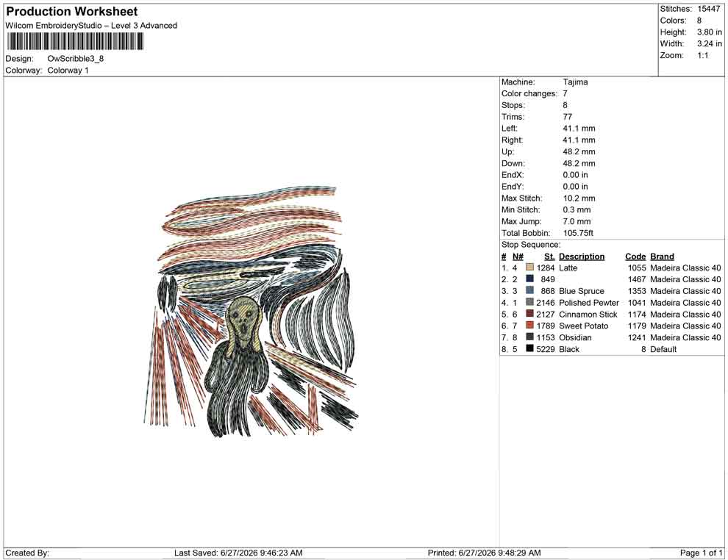Pick the Obsidian color swatch
Screen dimensions: 728x560
(x=529, y=337)
